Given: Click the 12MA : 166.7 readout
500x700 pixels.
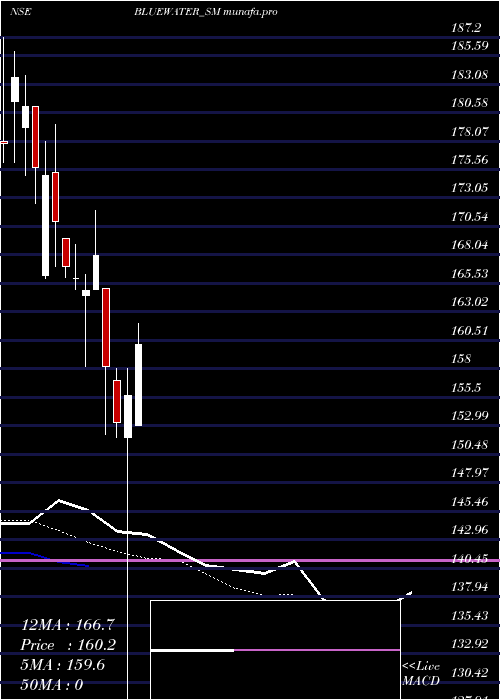Looking at the screenshot, I should (x=69, y=625).
